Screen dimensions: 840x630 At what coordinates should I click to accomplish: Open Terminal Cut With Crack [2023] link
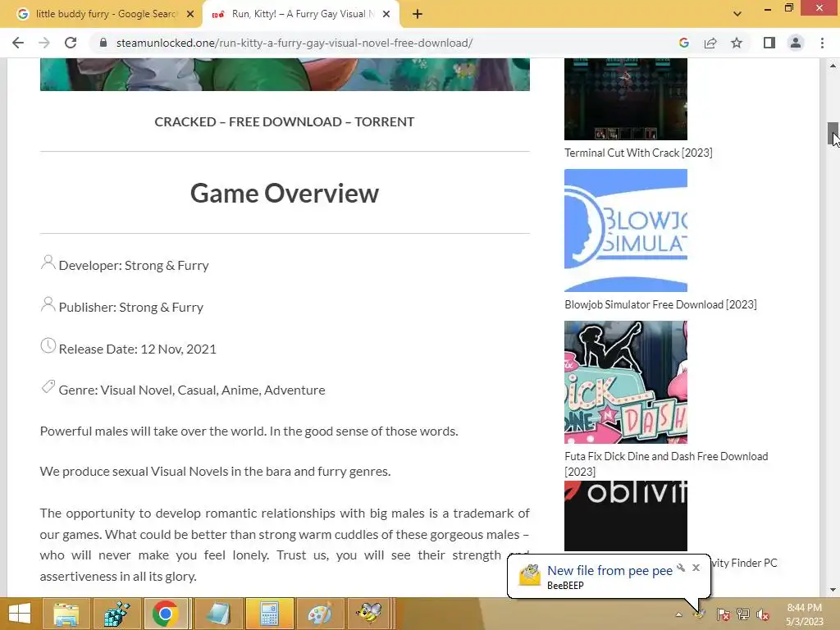(x=638, y=153)
